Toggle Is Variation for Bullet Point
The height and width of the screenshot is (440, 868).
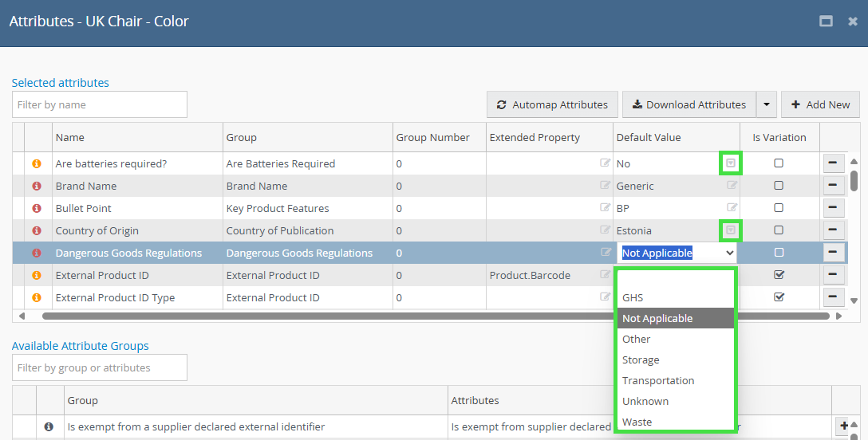tap(779, 208)
